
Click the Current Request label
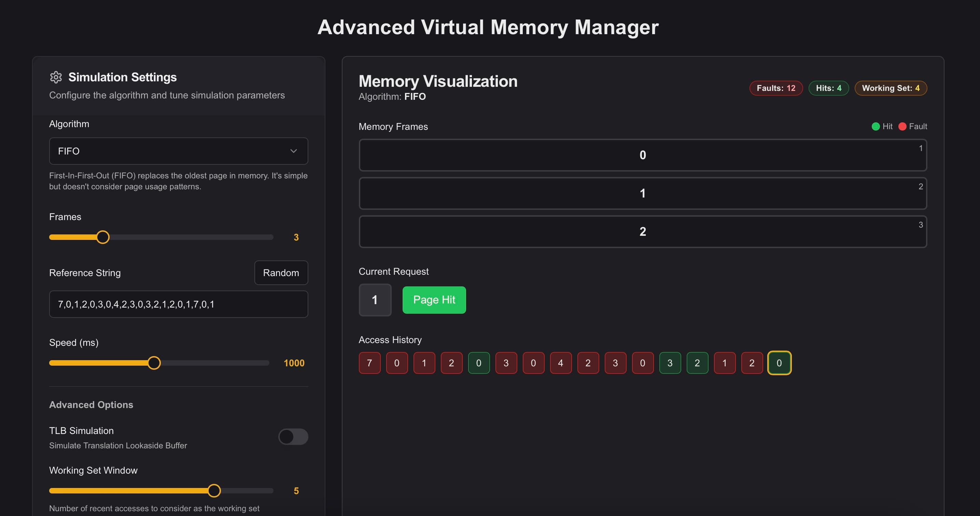(393, 272)
